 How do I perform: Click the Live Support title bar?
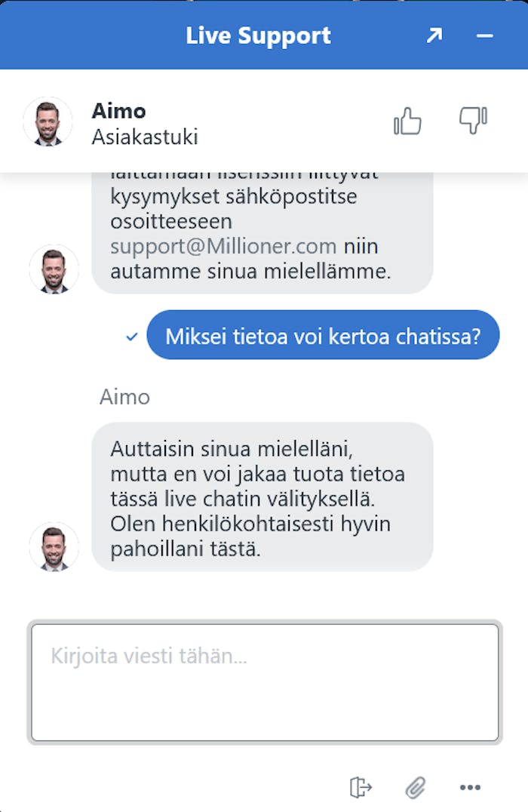tap(258, 35)
